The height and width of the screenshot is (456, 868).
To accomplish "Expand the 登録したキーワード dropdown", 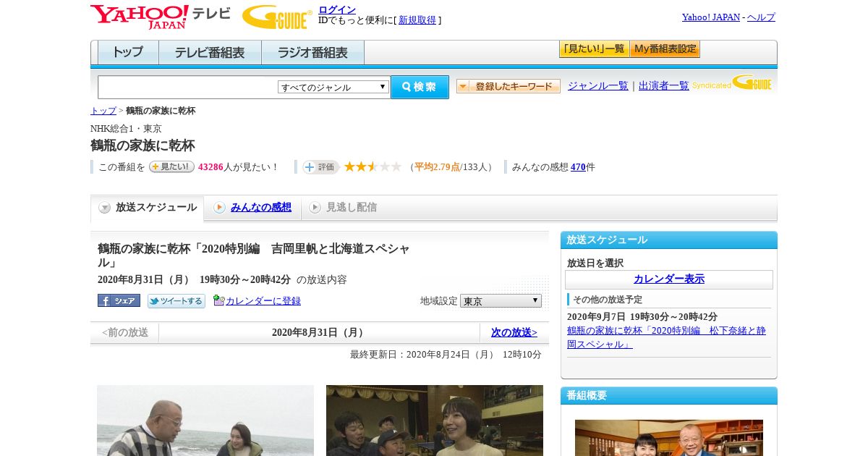I will [x=509, y=86].
